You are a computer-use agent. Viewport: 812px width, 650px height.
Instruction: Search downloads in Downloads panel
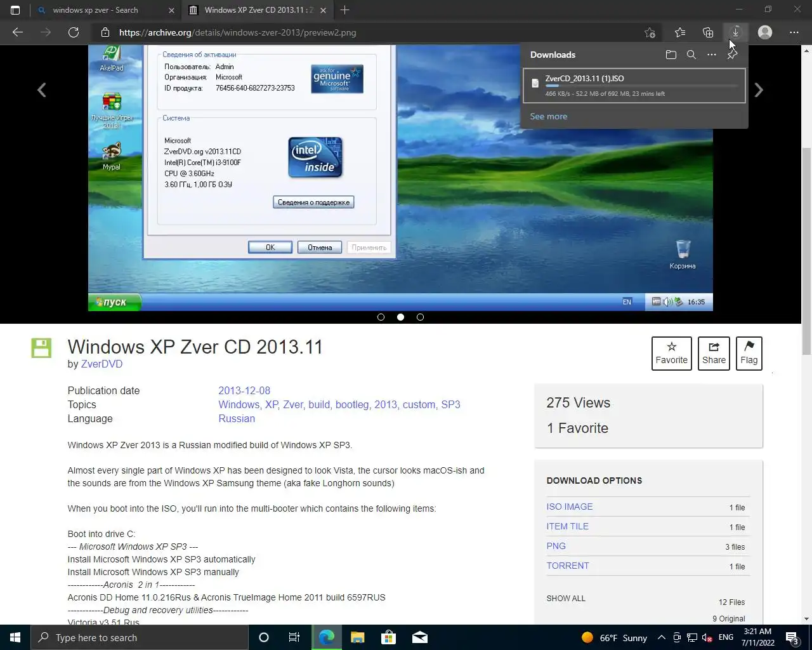pyautogui.click(x=691, y=55)
